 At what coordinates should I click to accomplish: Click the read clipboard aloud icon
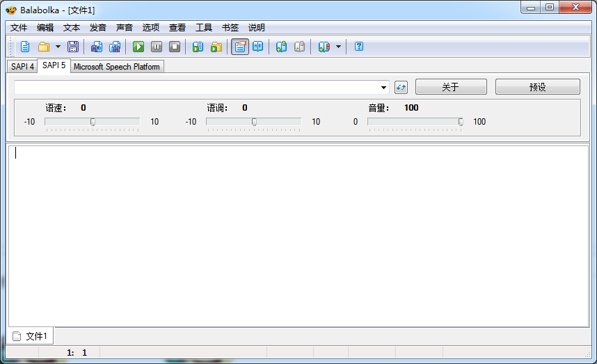point(198,47)
